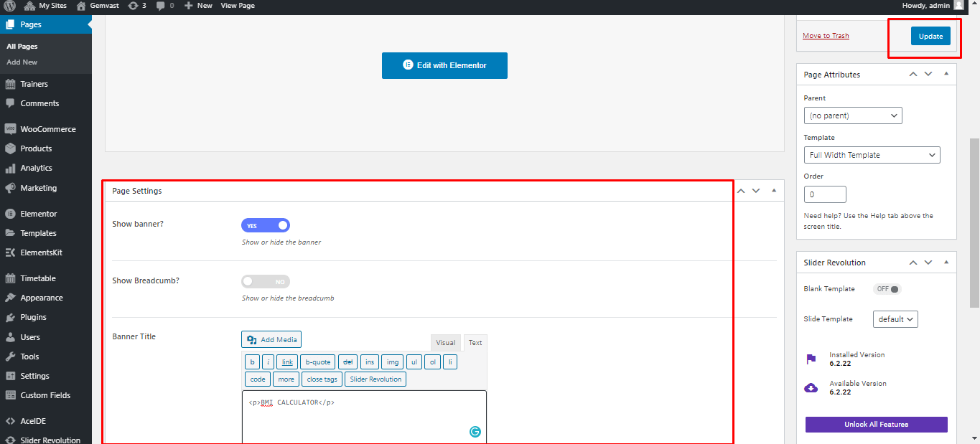Move the Page Attributes panel up
The height and width of the screenshot is (444, 980).
tap(913, 74)
